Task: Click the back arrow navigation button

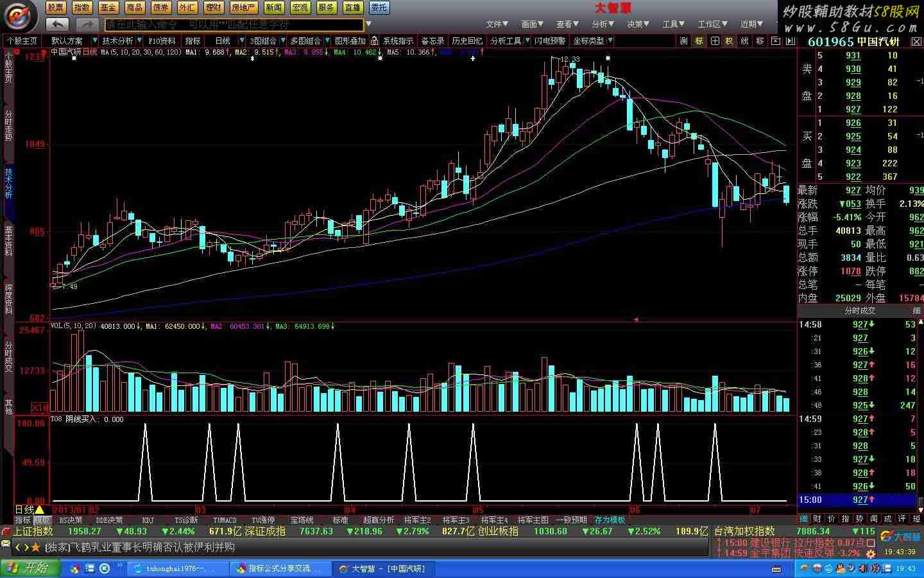Action: [58, 24]
